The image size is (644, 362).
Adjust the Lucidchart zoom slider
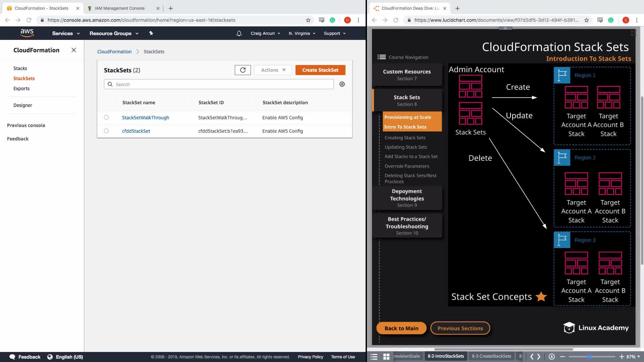(589, 357)
